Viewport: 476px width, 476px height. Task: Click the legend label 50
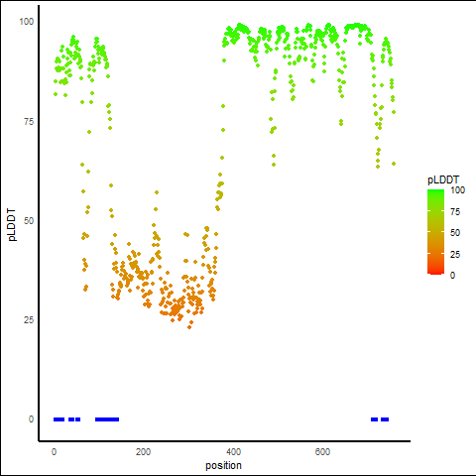pos(455,233)
